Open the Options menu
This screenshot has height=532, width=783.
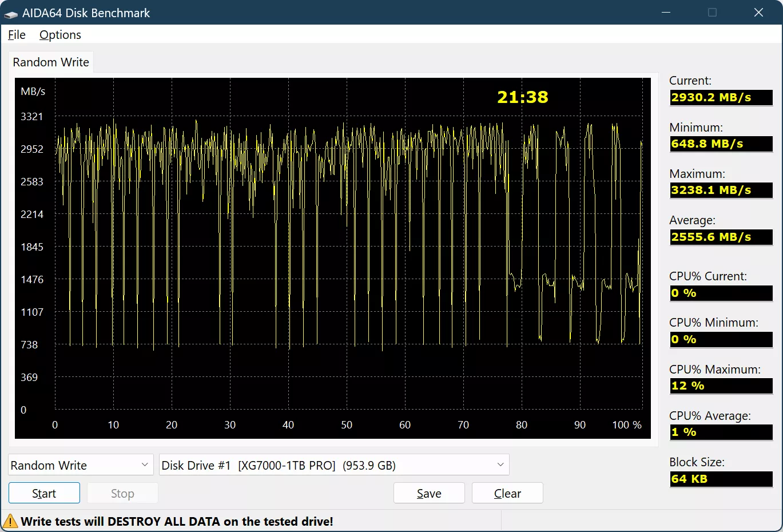click(x=60, y=35)
